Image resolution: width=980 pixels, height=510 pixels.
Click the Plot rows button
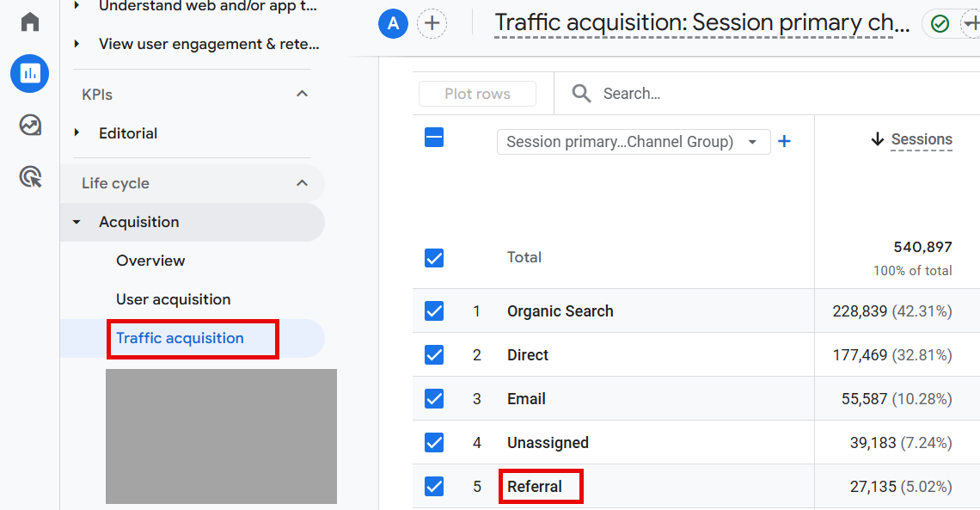477,93
